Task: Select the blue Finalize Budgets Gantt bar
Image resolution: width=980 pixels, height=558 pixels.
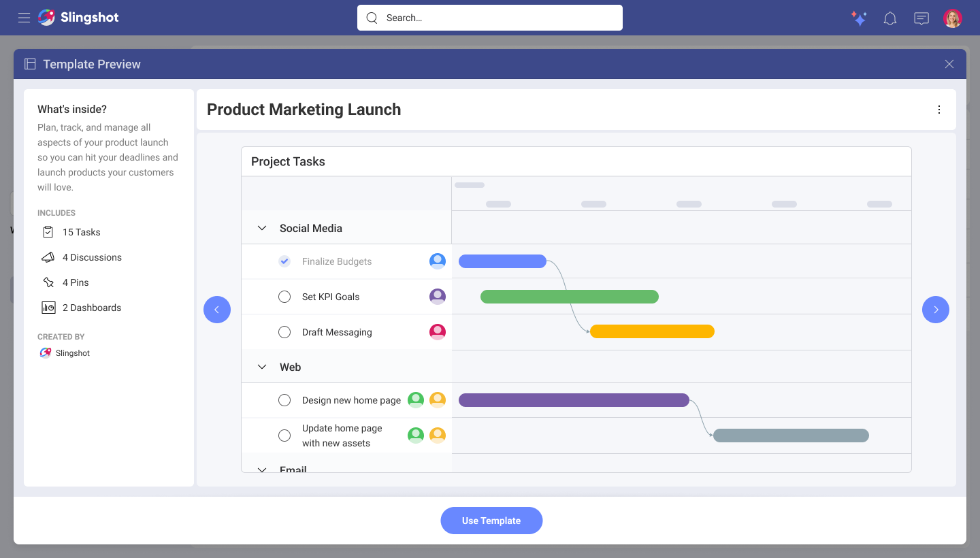Action: point(502,261)
